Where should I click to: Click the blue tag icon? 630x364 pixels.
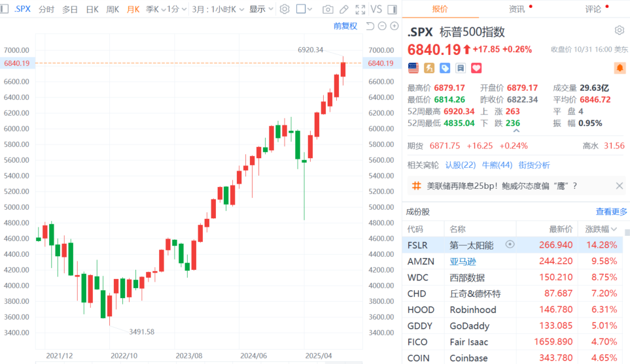click(445, 68)
